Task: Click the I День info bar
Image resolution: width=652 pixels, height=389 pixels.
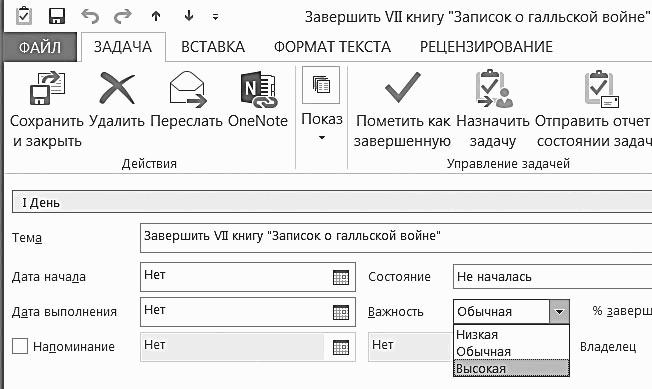Action: 332,202
